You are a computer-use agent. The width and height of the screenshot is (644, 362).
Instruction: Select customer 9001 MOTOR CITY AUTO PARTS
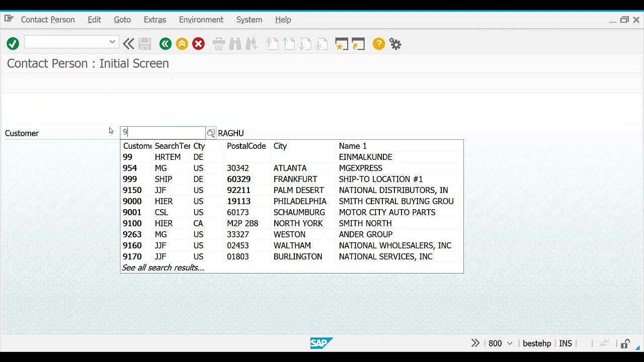[292, 212]
